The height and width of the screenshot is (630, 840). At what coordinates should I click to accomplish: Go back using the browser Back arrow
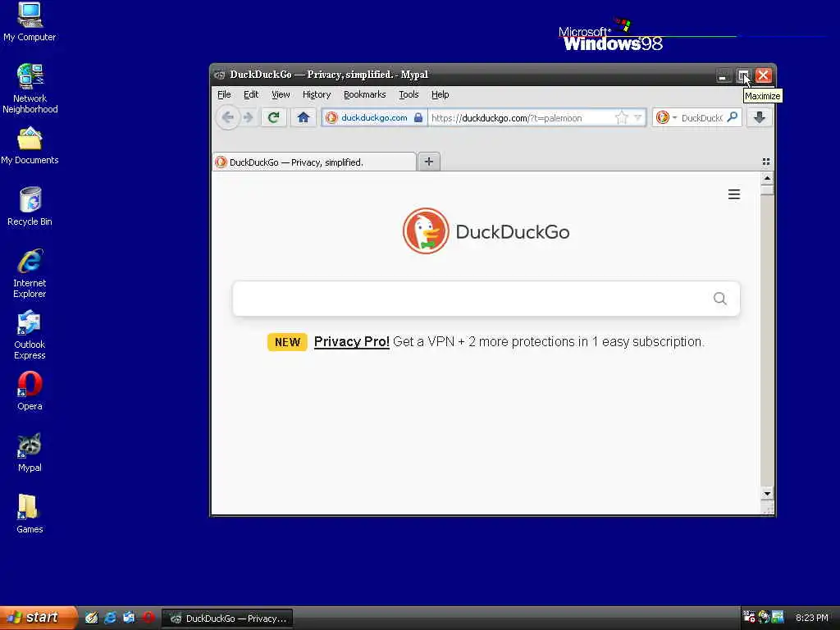click(228, 117)
